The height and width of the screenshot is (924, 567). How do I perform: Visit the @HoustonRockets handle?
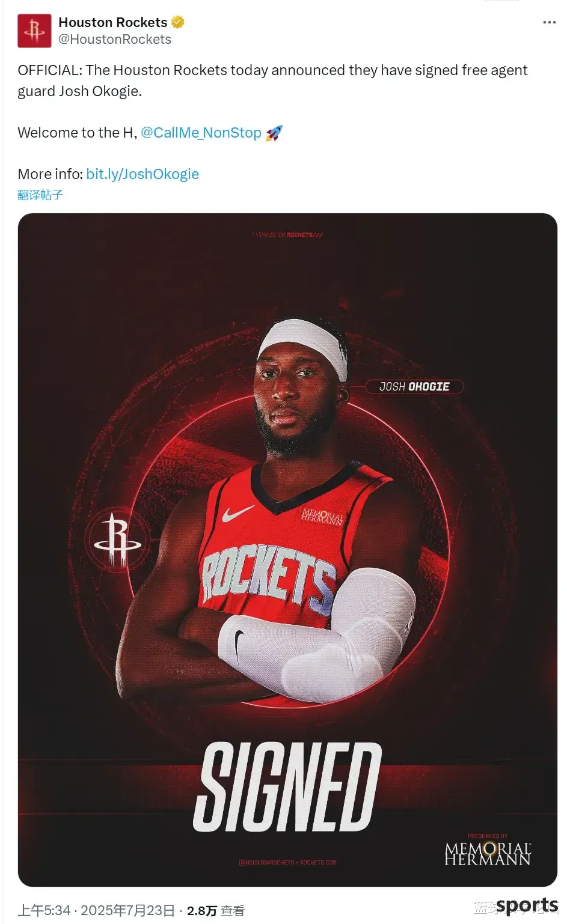115,40
